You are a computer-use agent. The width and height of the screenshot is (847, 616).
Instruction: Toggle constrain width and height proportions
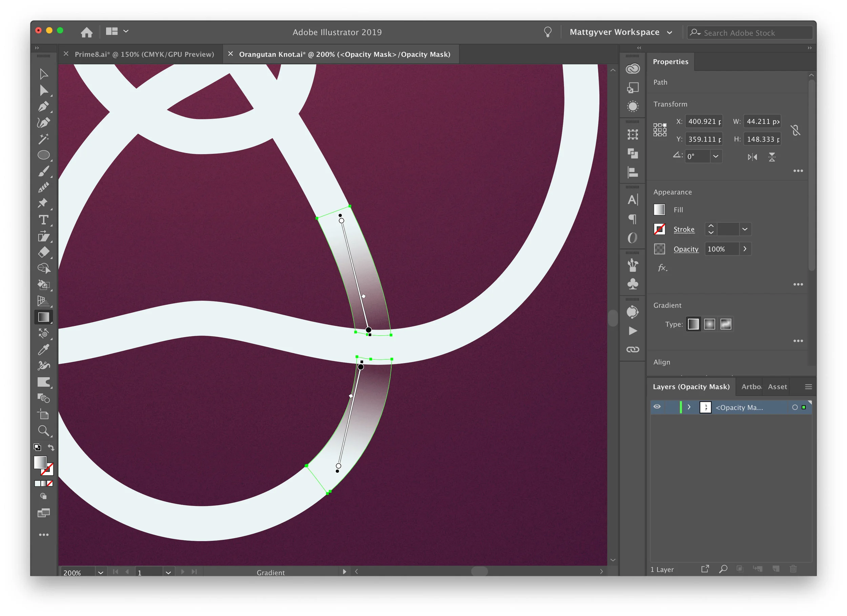pos(796,130)
